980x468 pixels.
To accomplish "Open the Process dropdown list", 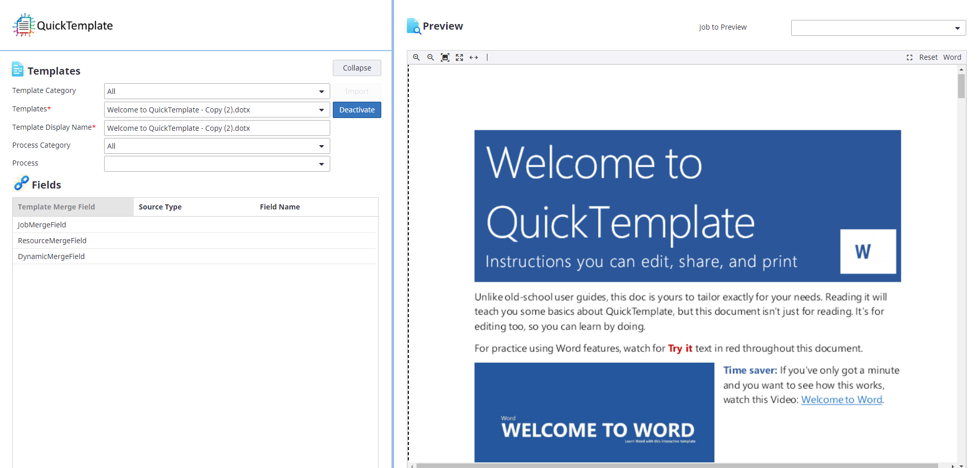I will tap(321, 164).
